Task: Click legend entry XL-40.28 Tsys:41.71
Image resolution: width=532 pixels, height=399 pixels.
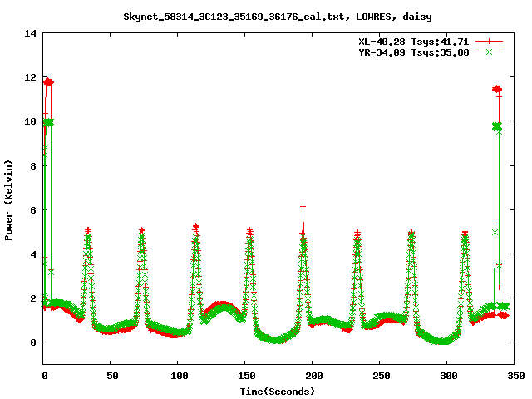Action: point(414,42)
